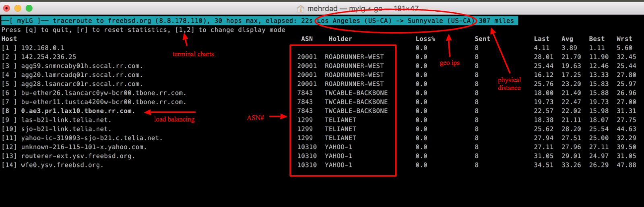Select host agg28.lsancarc01r.socal.rr.com
The image size is (644, 207).
82,84
